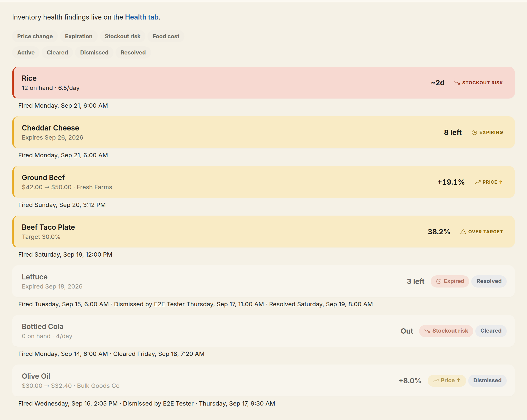The height and width of the screenshot is (420, 527).
Task: Filter by Resolved status chip
Action: point(133,52)
